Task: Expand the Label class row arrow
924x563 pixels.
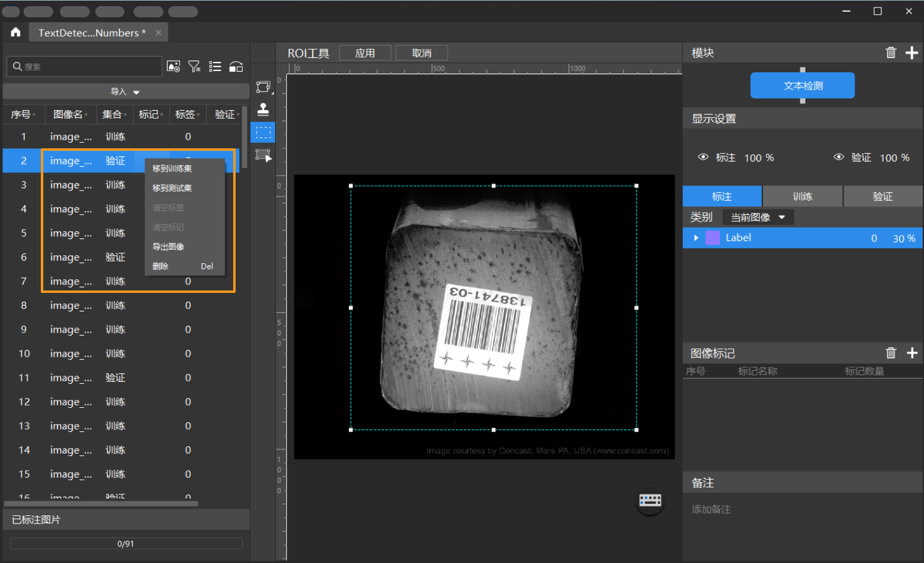Action: [x=696, y=238]
